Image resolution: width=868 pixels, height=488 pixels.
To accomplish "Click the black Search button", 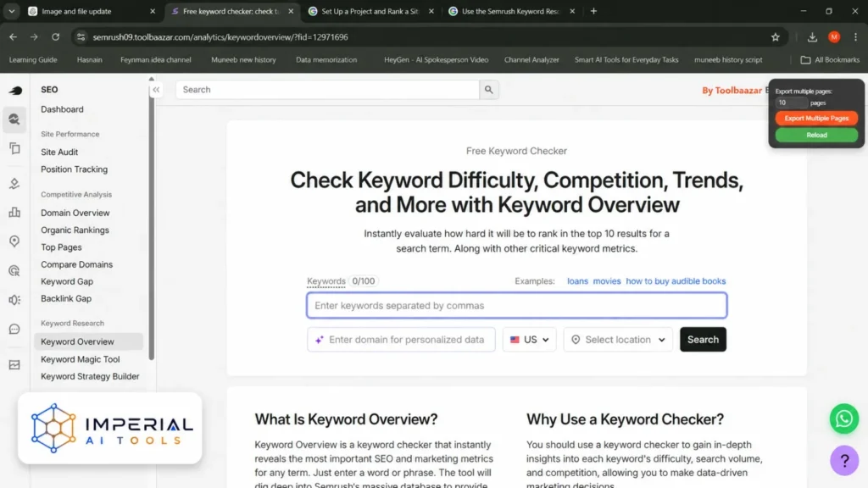I will [x=703, y=340].
